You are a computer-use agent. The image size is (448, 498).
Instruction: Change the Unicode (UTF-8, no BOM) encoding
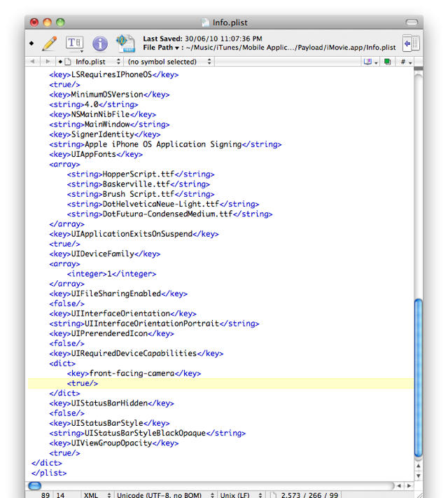coord(161,495)
